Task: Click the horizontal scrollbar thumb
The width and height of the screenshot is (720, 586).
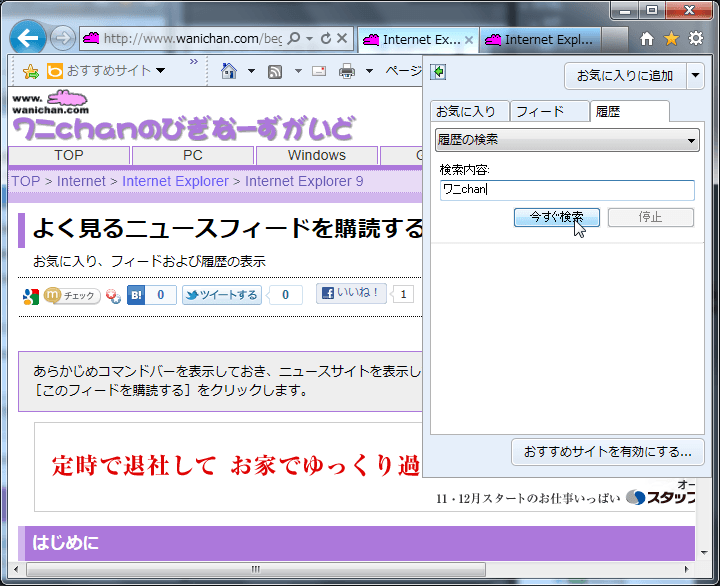Action: [x=256, y=569]
